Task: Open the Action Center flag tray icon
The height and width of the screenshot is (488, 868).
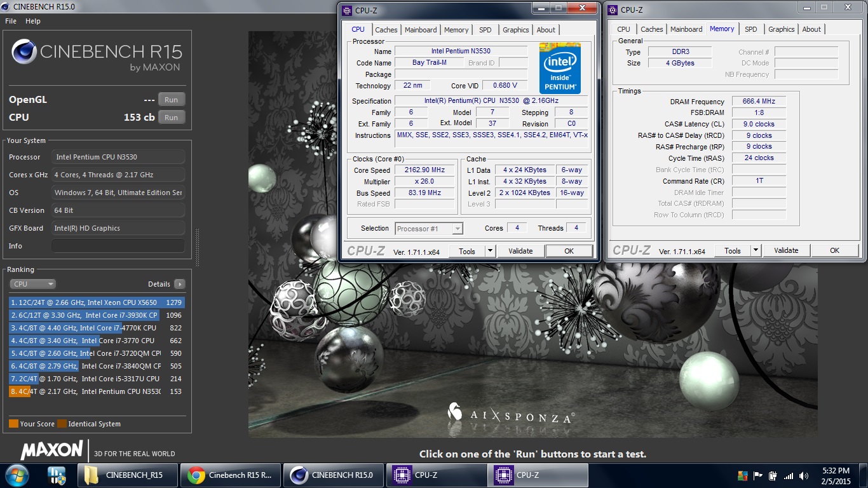Action: coord(758,475)
